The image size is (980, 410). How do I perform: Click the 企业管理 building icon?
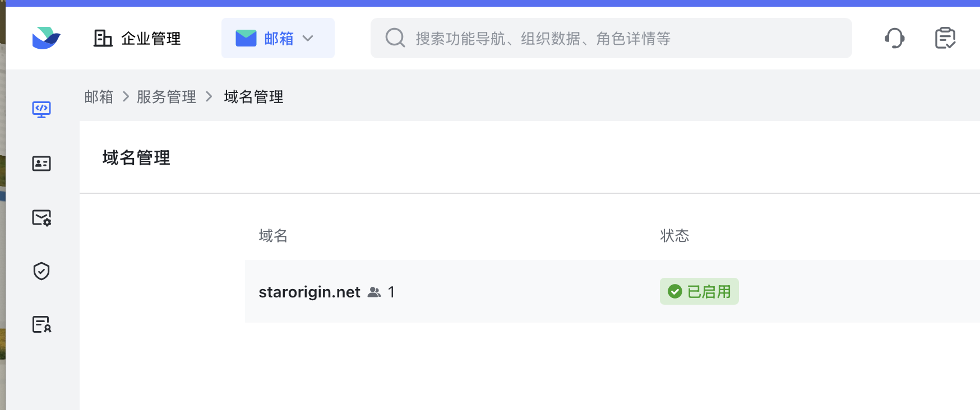click(103, 38)
